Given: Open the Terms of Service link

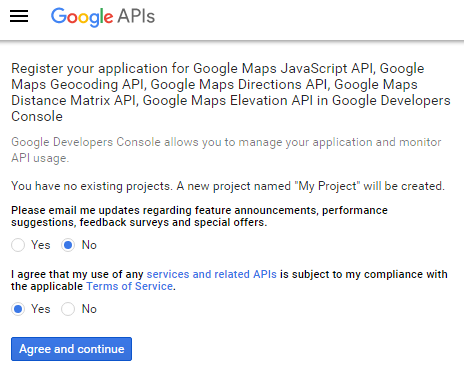Looking at the screenshot, I should tap(130, 286).
